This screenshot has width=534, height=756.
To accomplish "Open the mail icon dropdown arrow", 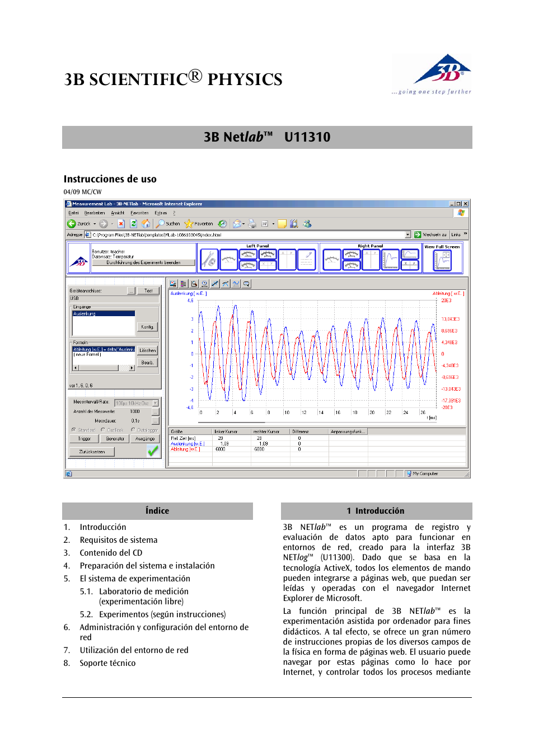I will pyautogui.click(x=243, y=224).
